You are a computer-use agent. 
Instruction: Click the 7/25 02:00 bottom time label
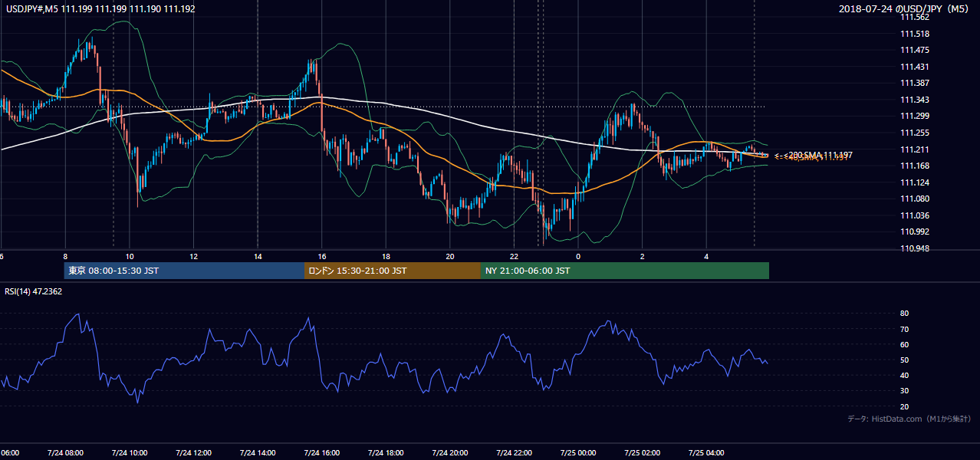click(642, 453)
